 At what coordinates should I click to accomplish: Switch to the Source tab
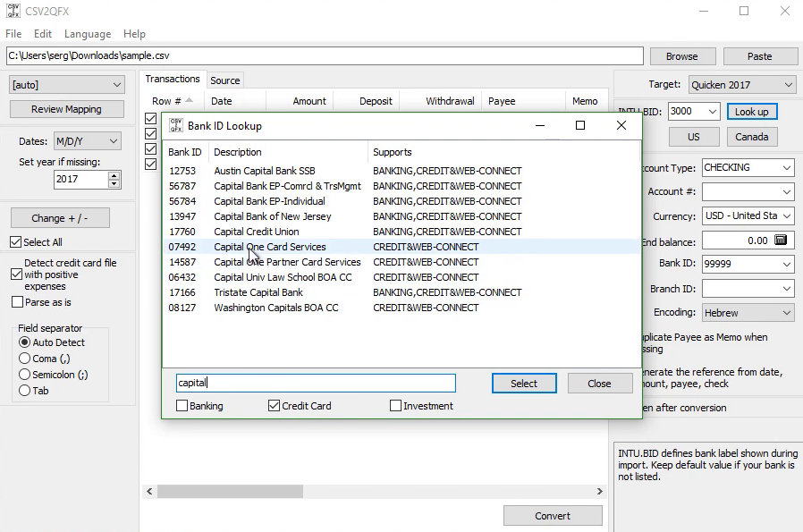(x=224, y=80)
